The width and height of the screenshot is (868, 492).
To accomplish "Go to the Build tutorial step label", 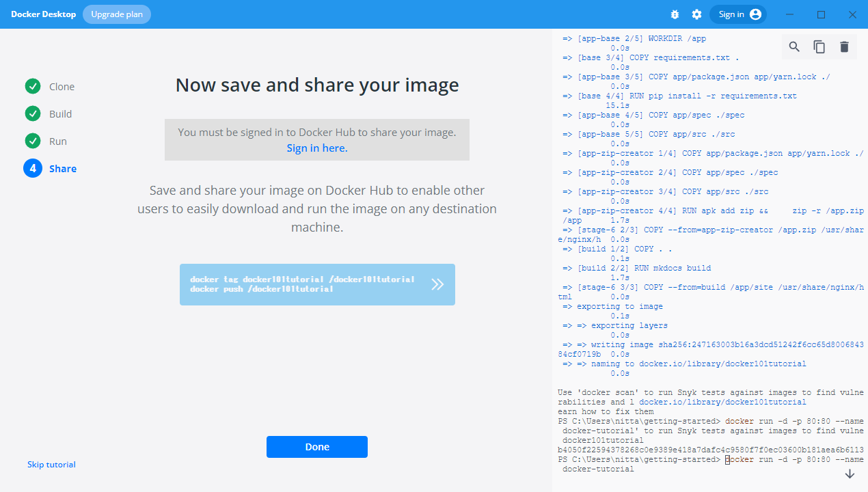I will (60, 114).
